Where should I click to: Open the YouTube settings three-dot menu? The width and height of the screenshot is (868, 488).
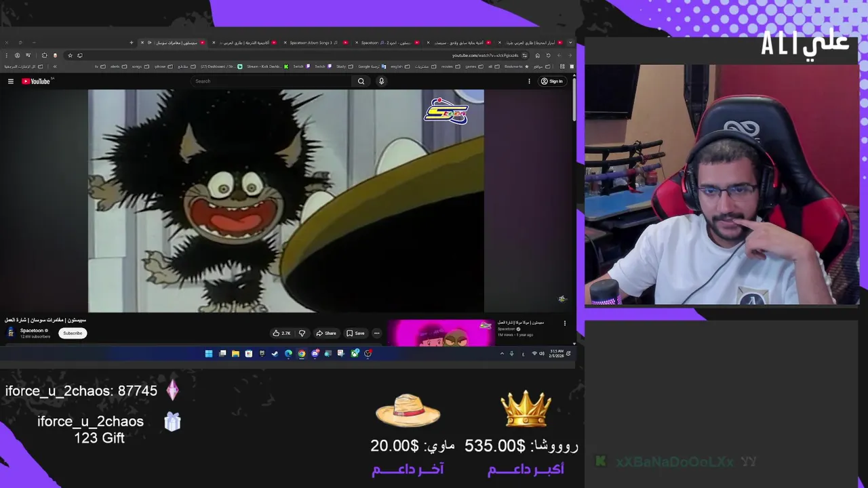tap(529, 81)
